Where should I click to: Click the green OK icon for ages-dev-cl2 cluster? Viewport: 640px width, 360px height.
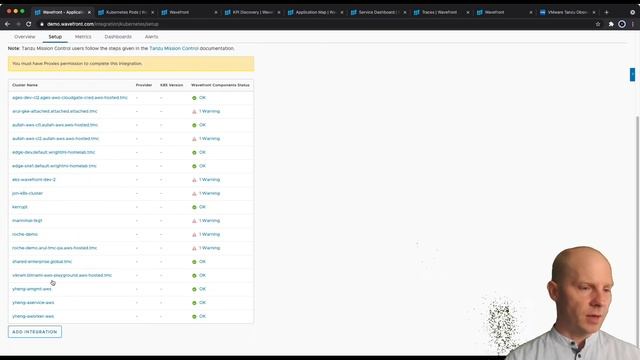click(194, 98)
